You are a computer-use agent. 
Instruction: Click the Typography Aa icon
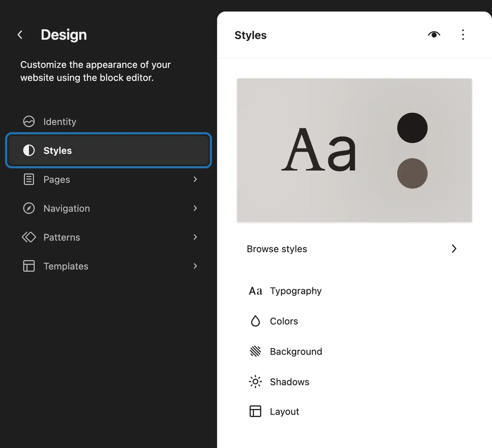[255, 291]
